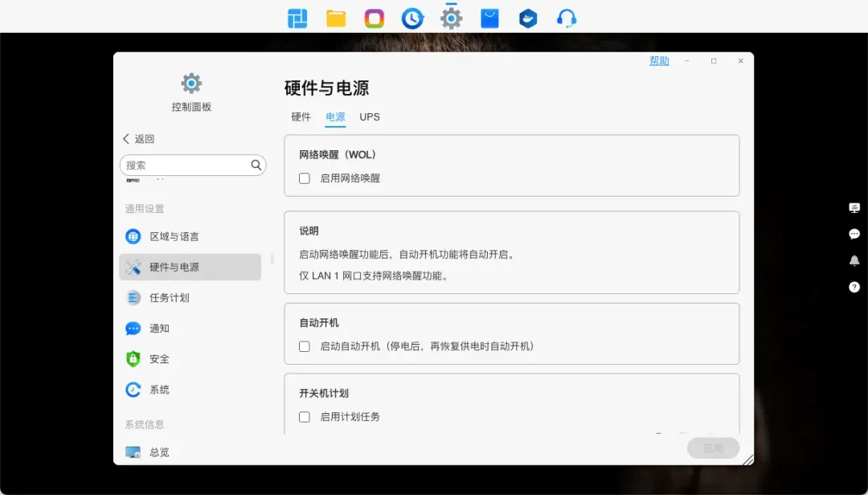Open the 帮助 help link
Viewport: 868px width, 495px height.
click(659, 61)
